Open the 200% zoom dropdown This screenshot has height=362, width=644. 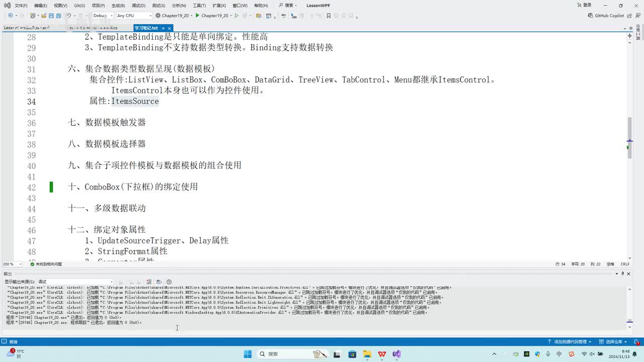coord(12,264)
